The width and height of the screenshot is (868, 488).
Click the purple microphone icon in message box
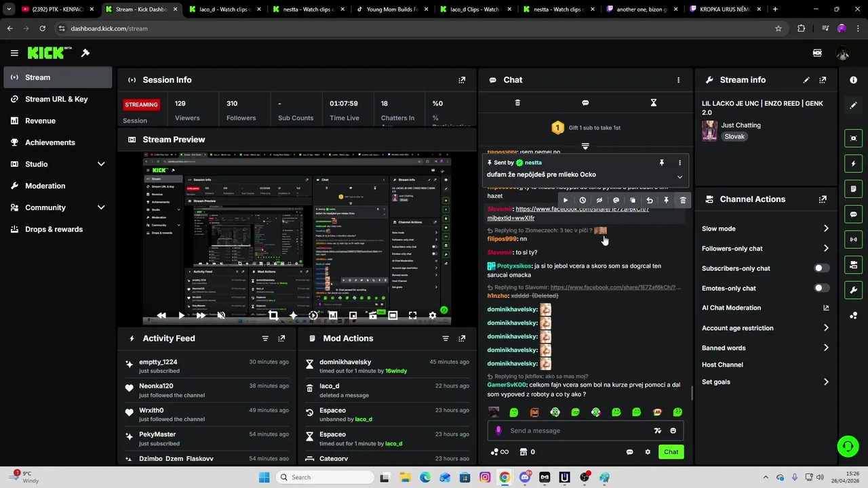[x=498, y=430]
